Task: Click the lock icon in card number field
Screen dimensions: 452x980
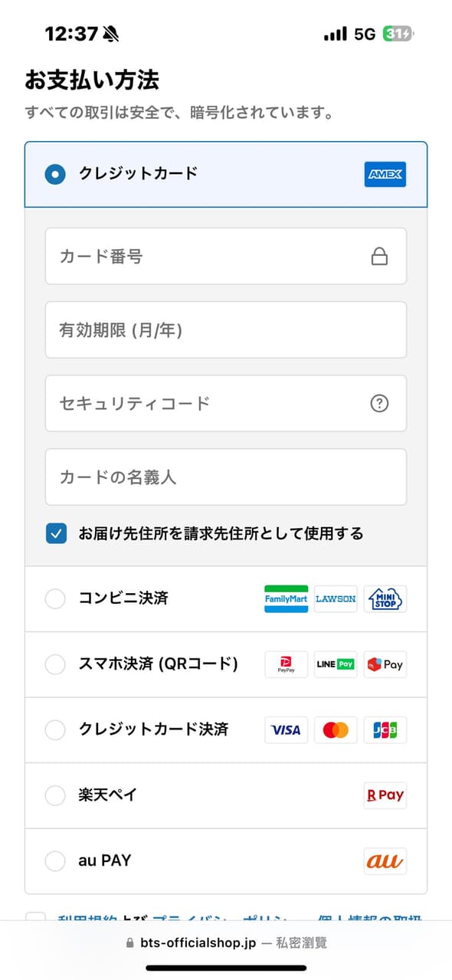Action: coord(379,256)
